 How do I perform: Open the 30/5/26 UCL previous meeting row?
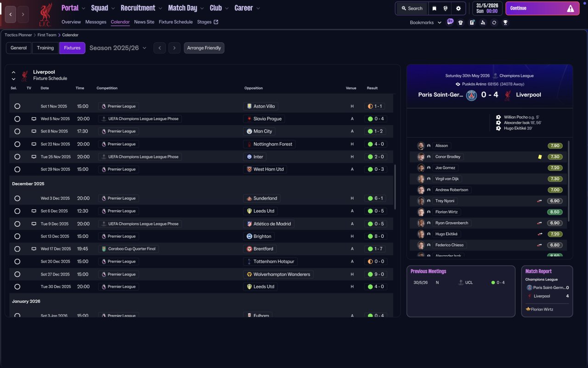(461, 282)
